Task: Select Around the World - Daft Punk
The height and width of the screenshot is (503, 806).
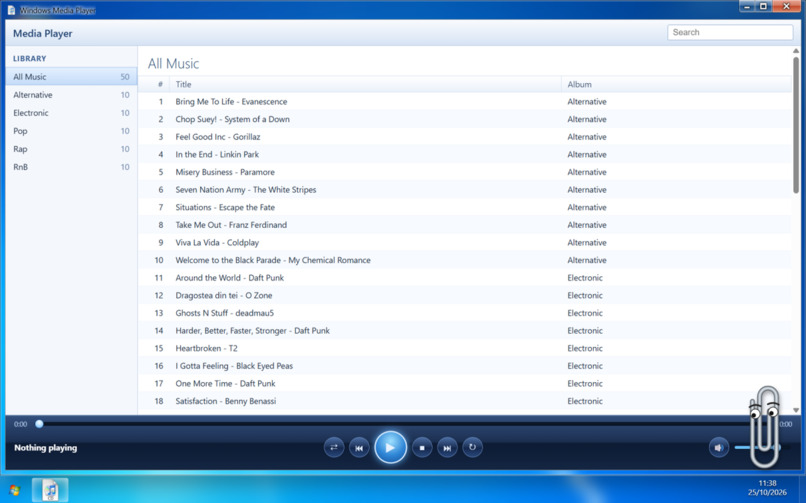Action: pos(465,278)
